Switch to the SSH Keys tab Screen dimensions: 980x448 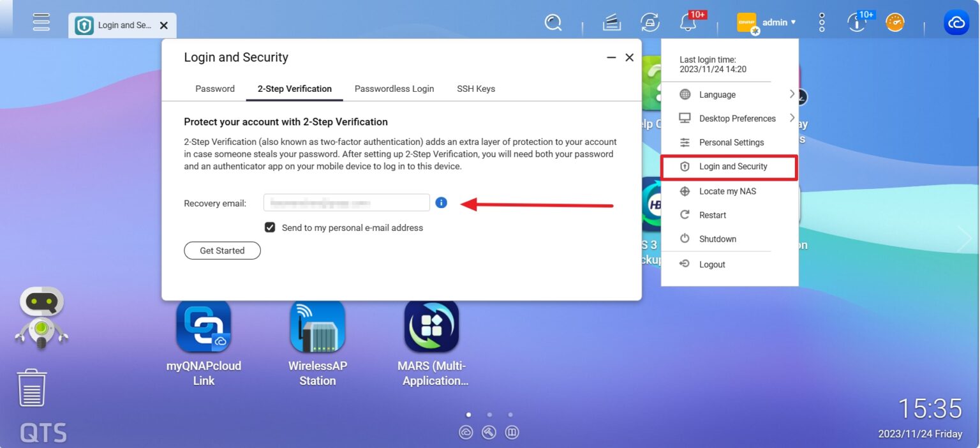tap(475, 89)
